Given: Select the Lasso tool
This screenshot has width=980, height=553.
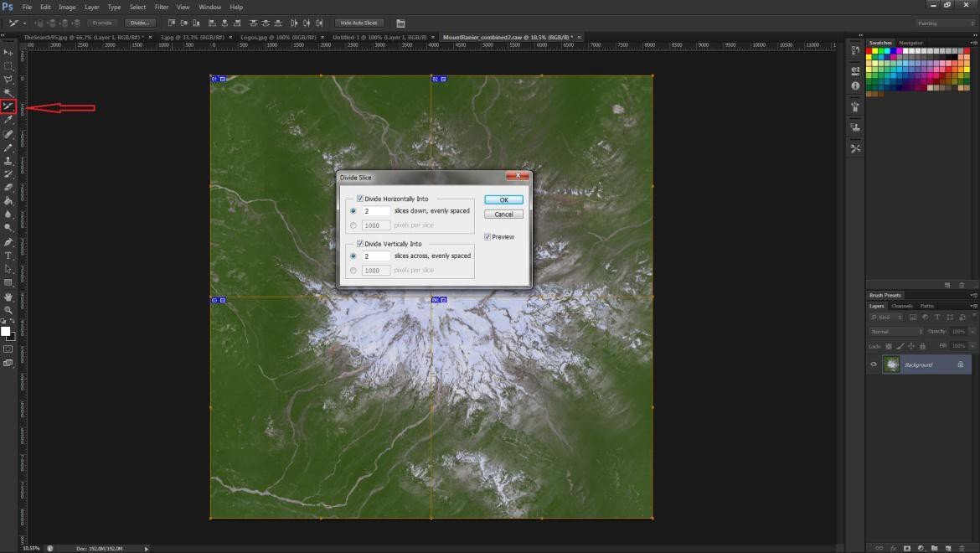Looking at the screenshot, I should 8,80.
